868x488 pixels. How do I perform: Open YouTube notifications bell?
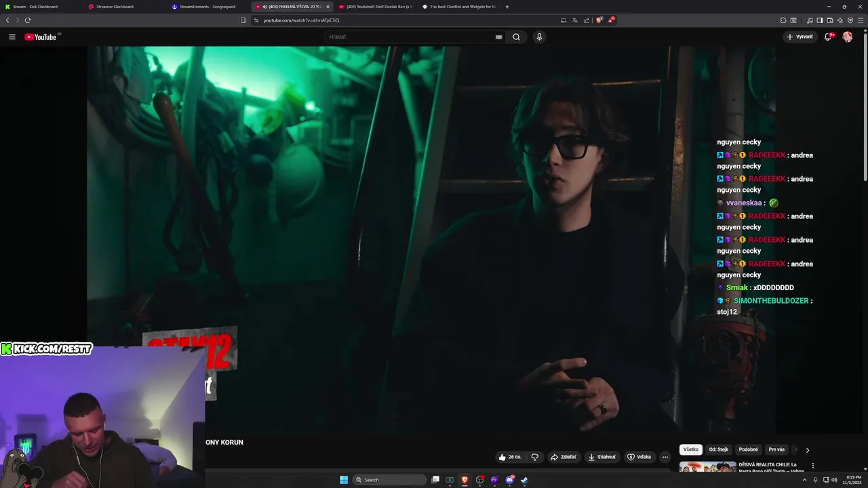coord(828,37)
